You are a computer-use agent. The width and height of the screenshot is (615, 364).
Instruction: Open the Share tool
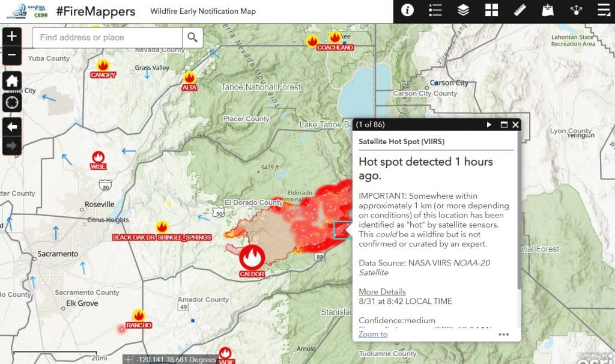click(x=575, y=10)
